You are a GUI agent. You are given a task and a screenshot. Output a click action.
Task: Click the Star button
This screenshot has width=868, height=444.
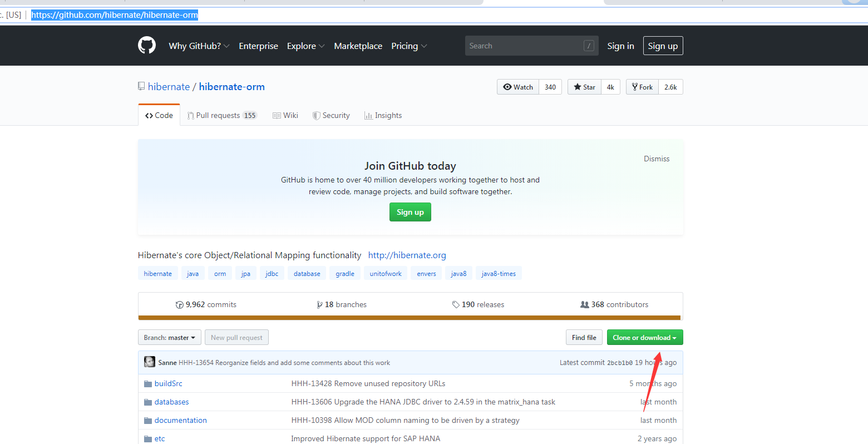tap(584, 87)
